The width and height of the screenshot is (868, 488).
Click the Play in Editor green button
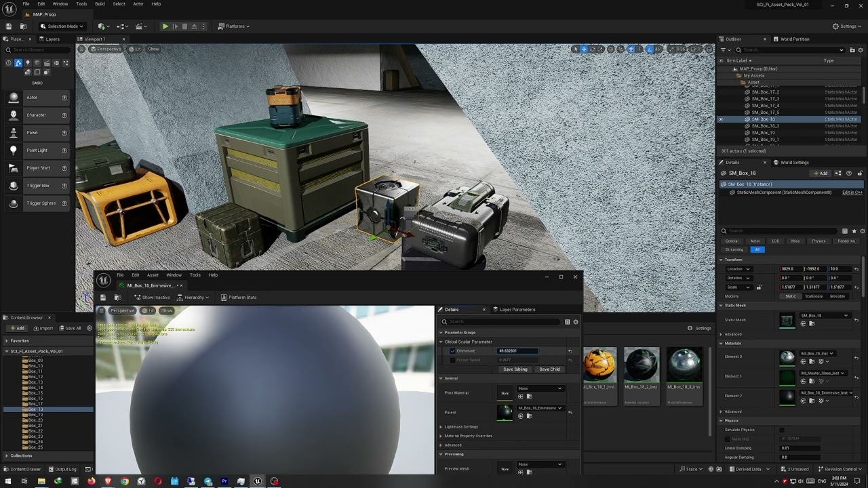[x=165, y=26]
